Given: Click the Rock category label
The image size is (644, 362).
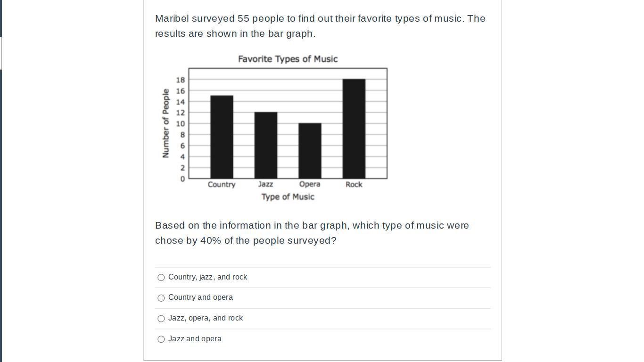Looking at the screenshot, I should click(x=353, y=184).
